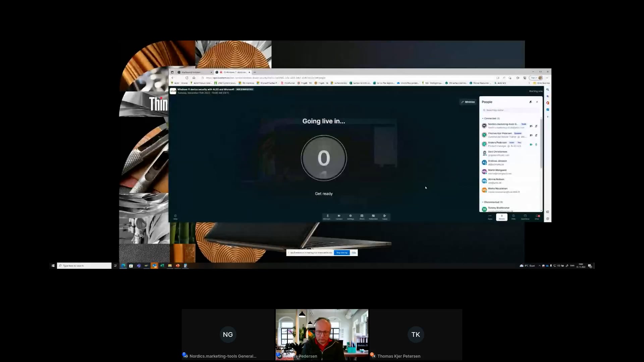Click Thomas Kjer Petersen's TK participant tile
Image resolution: width=644 pixels, height=362 pixels.
pyautogui.click(x=416, y=335)
